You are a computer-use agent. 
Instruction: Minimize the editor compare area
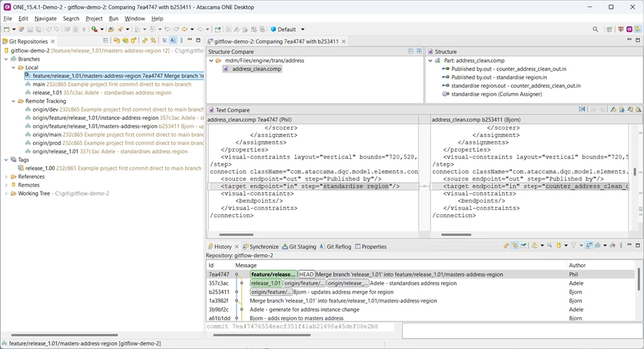629,40
